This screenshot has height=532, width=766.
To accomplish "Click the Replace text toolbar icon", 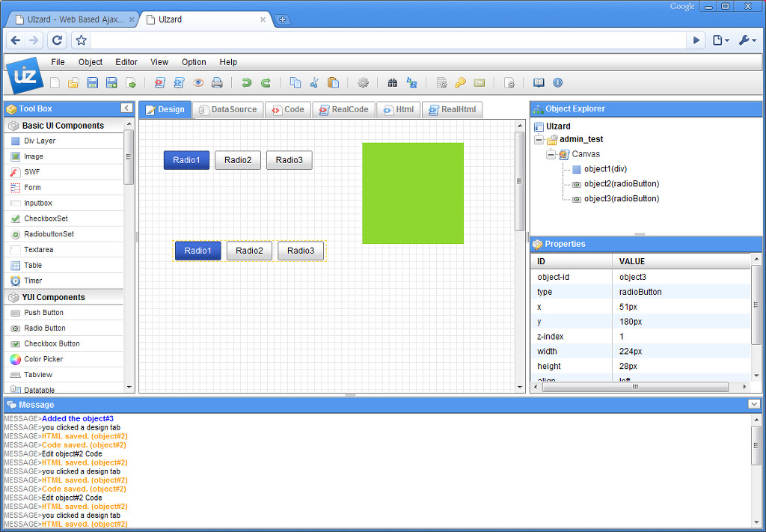I will [x=411, y=83].
